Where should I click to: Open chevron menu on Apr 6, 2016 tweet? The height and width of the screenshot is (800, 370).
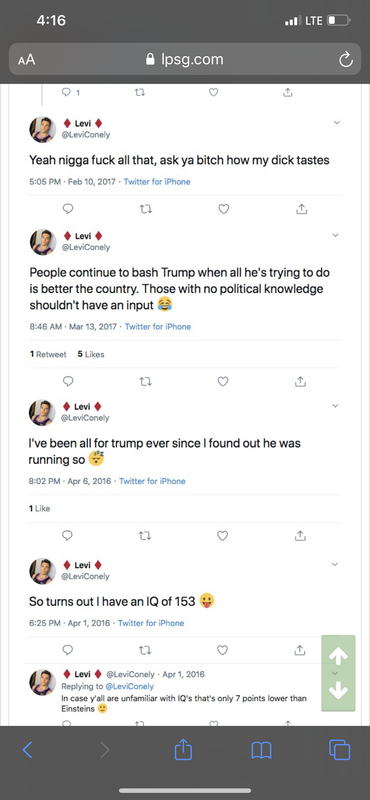tap(335, 406)
